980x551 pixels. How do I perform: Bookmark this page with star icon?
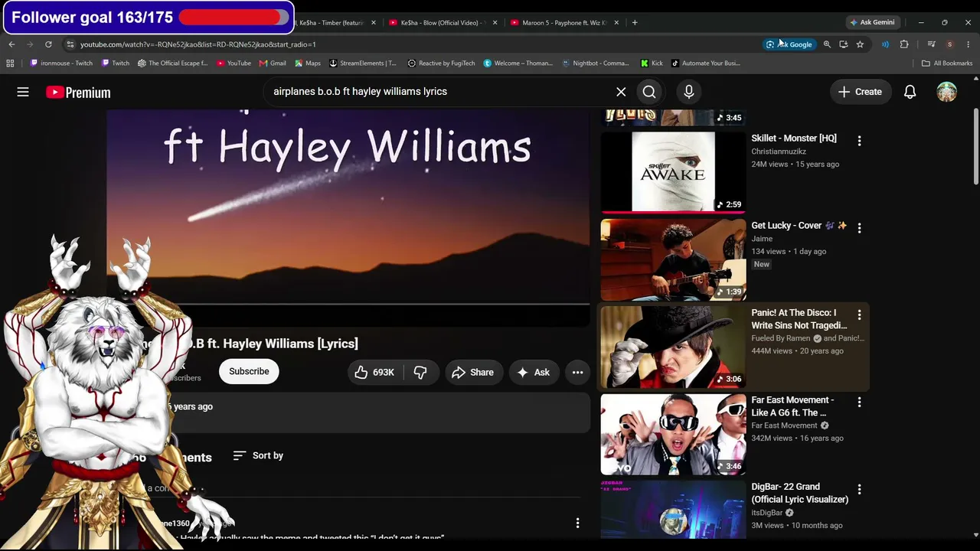860,44
